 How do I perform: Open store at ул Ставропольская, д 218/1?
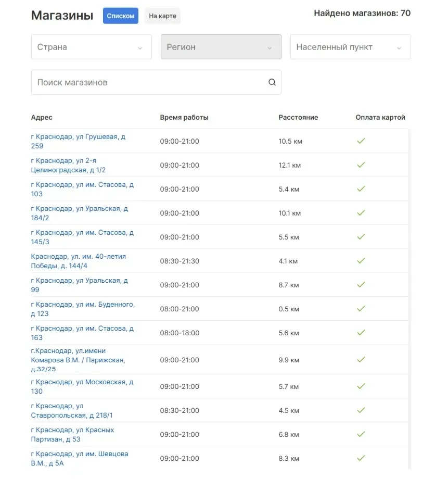point(72,410)
